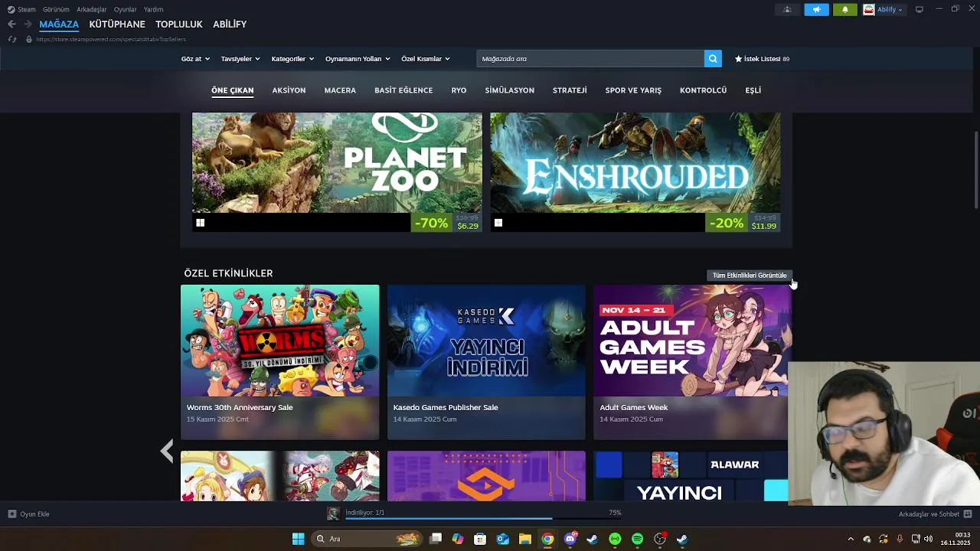Open the Friends and Chat icon
This screenshot has height=551, width=980.
point(968,514)
